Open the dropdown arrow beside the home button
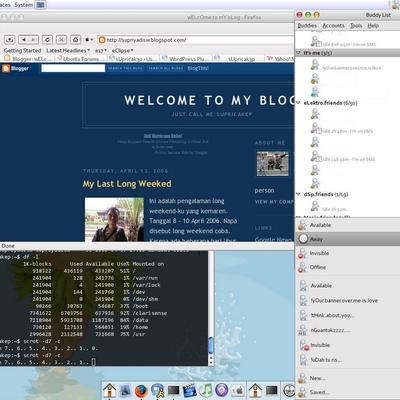 tap(89, 40)
